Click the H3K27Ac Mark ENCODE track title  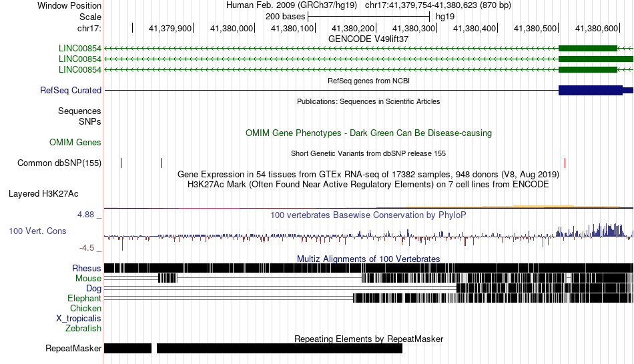pos(368,185)
